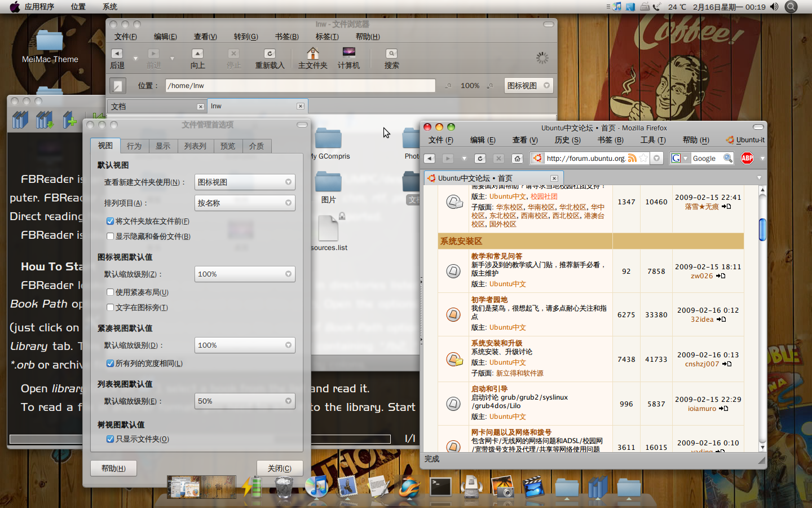The width and height of the screenshot is (812, 508).
Task: Open 初学者园地 forum link
Action: pos(489,300)
